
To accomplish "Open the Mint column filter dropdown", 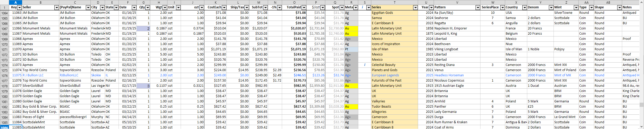I will [x=576, y=8].
